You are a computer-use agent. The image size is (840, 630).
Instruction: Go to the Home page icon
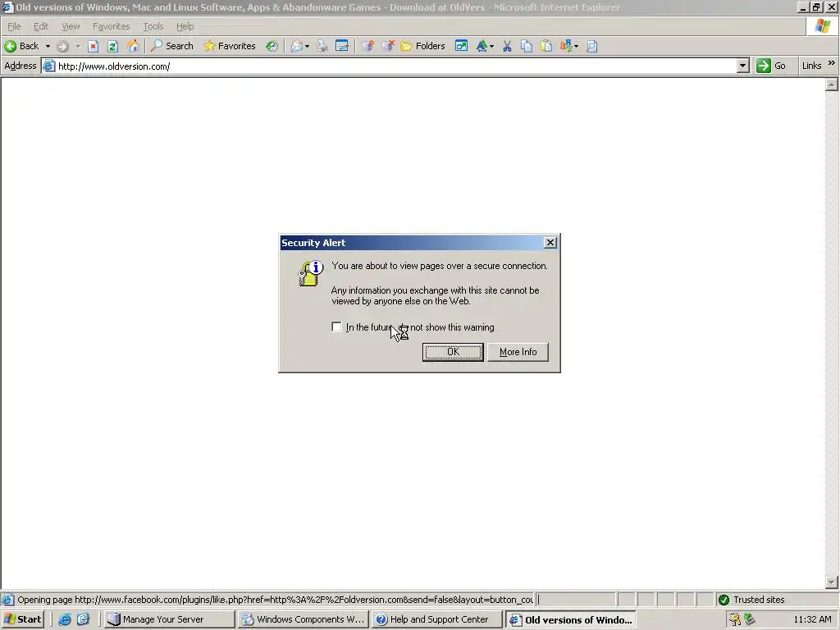[133, 46]
